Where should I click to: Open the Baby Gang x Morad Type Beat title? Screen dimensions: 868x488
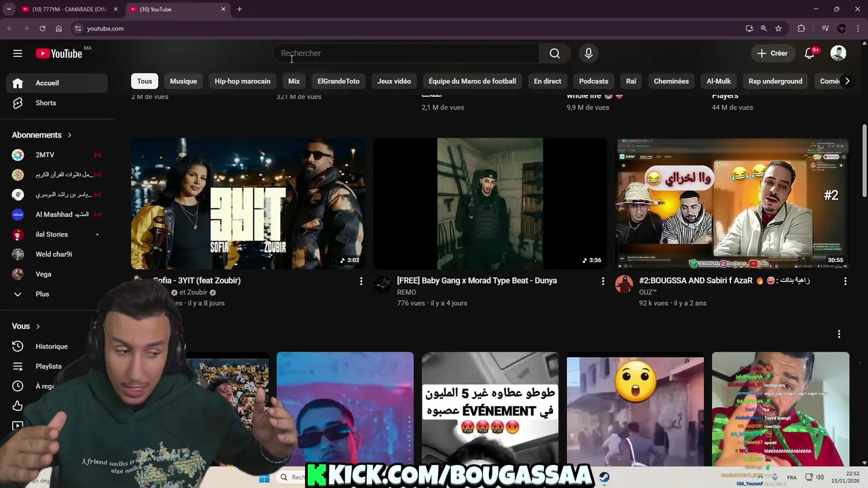477,281
